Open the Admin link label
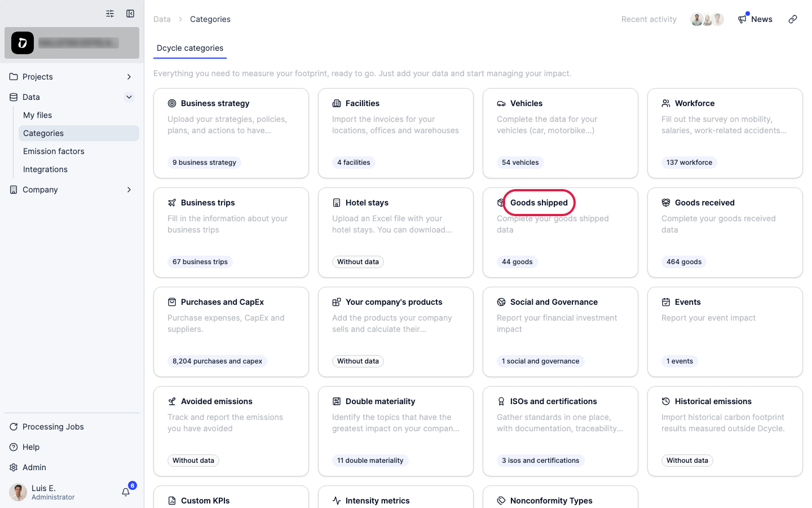 coord(34,467)
